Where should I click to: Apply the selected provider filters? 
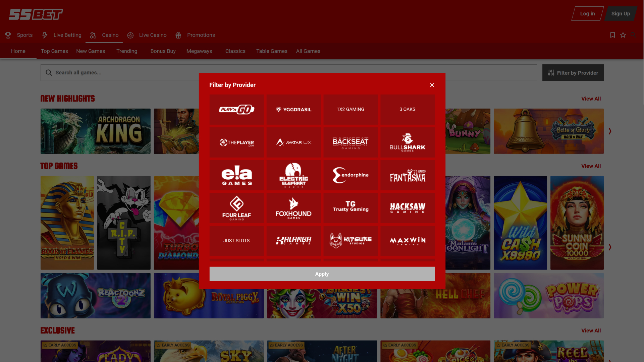click(322, 274)
